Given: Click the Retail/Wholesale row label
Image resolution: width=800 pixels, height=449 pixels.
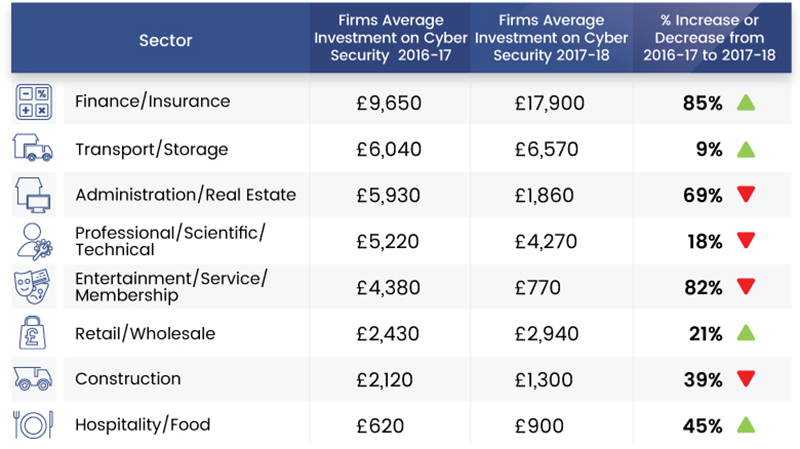Looking at the screenshot, I should 145,333.
